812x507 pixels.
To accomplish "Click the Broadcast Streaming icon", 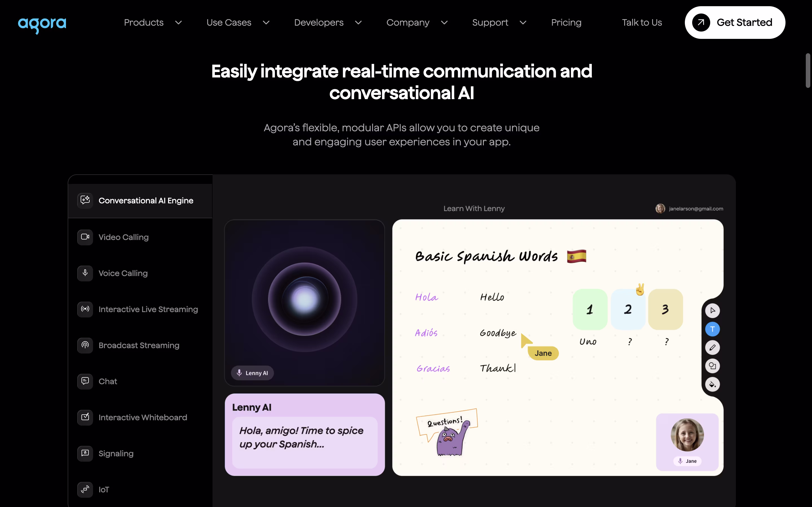I will coord(85,345).
